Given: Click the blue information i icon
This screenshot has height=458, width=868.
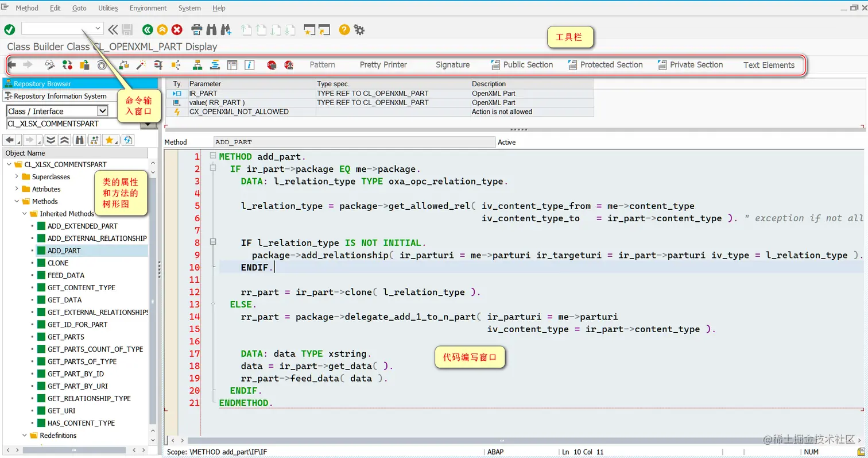Looking at the screenshot, I should click(249, 65).
